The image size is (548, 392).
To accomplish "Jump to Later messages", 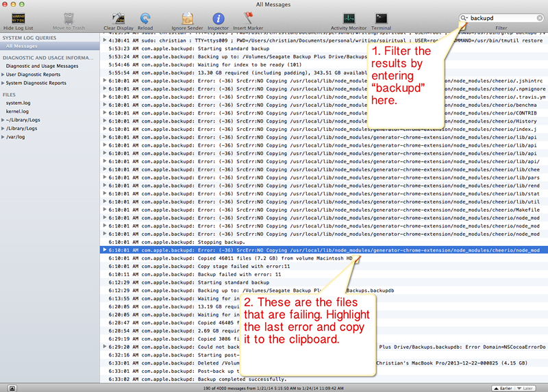I will (525, 388).
